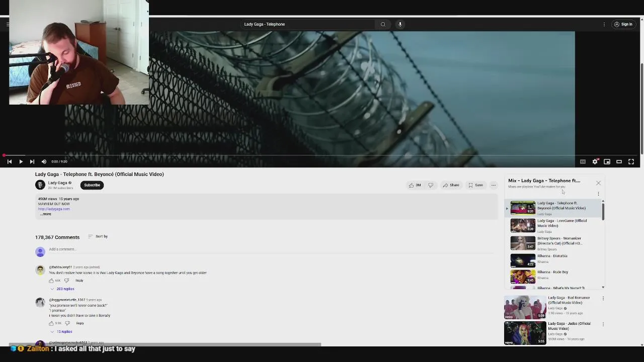Open @boggymarieturtle profile avatar
644x362 pixels.
tap(40, 303)
